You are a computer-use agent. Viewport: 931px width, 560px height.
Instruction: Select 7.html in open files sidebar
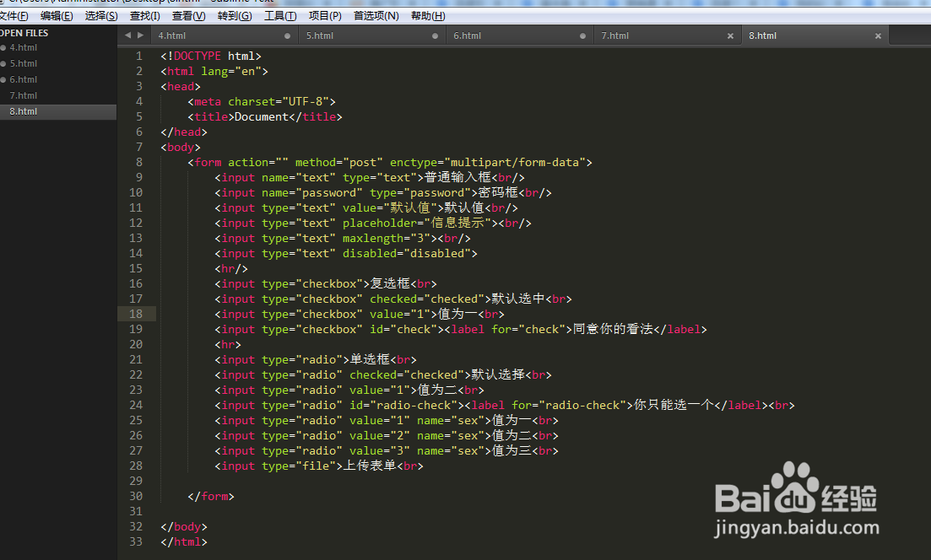pos(23,95)
